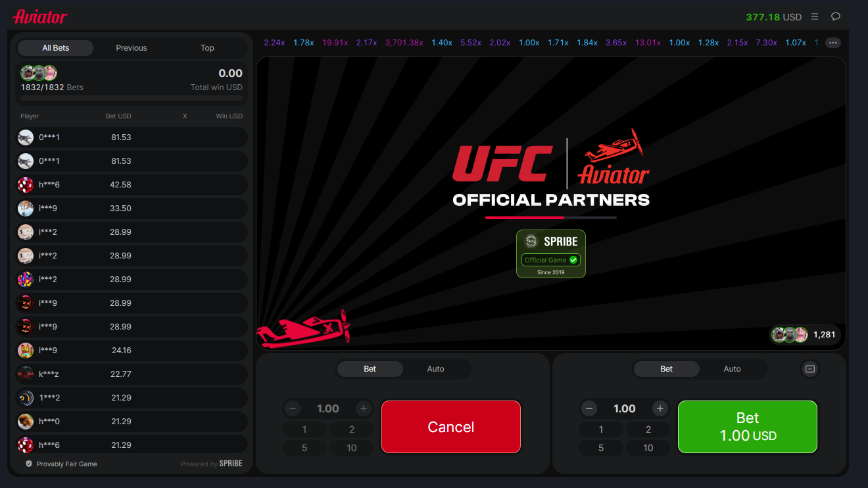This screenshot has width=868, height=488.
Task: Select i***9 row with 33.50 bet
Action: coord(132,208)
